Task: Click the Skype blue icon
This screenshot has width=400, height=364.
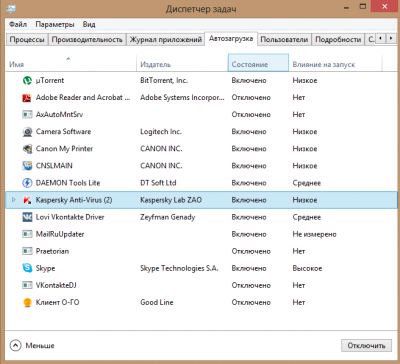Action: pos(27,268)
